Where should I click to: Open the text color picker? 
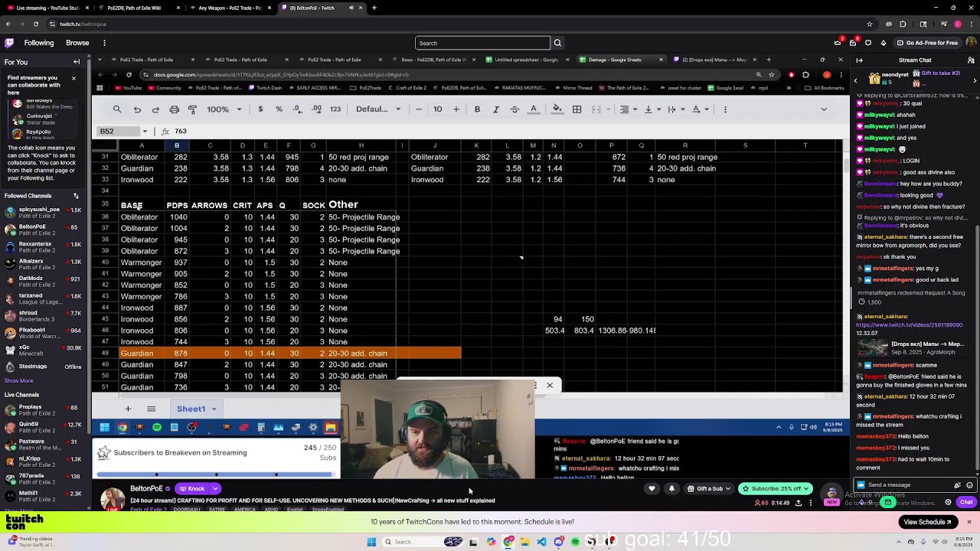(x=534, y=109)
